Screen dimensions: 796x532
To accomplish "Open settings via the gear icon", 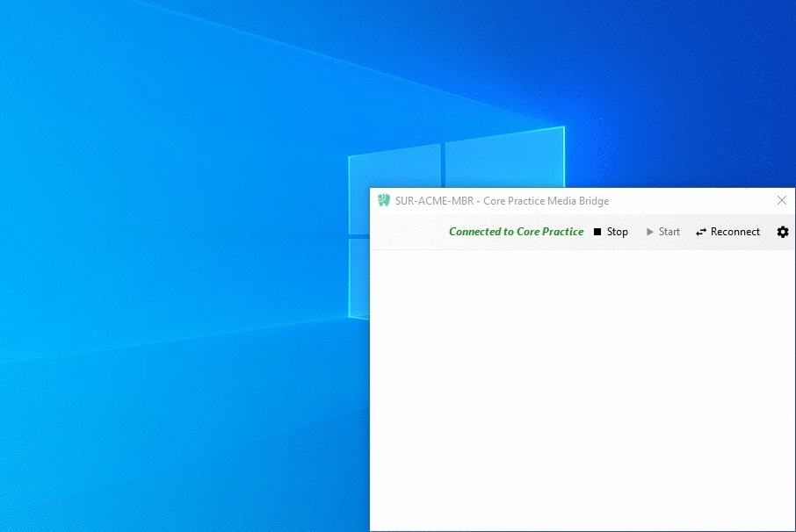I will pos(783,232).
